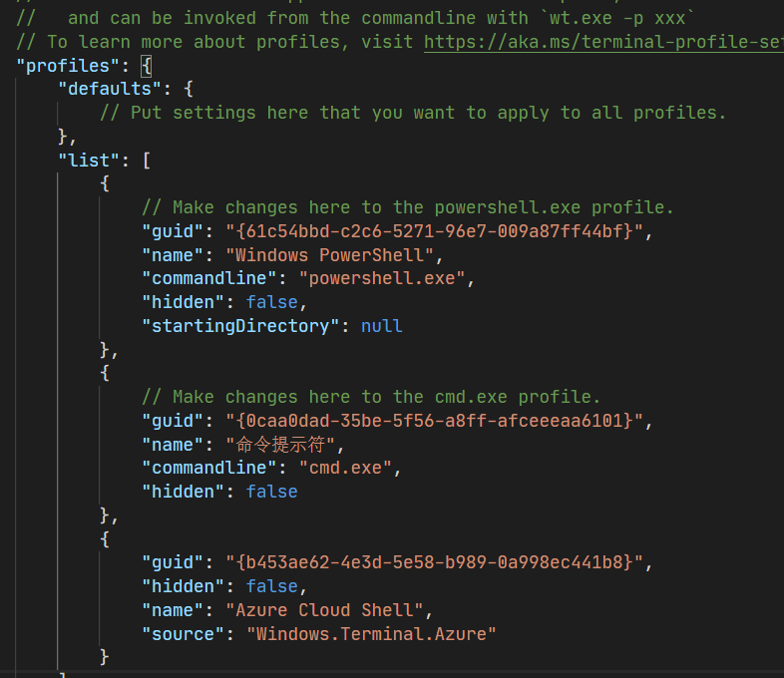Viewport: 784px width, 678px height.
Task: Click the "defaults" key
Action: click(110, 89)
